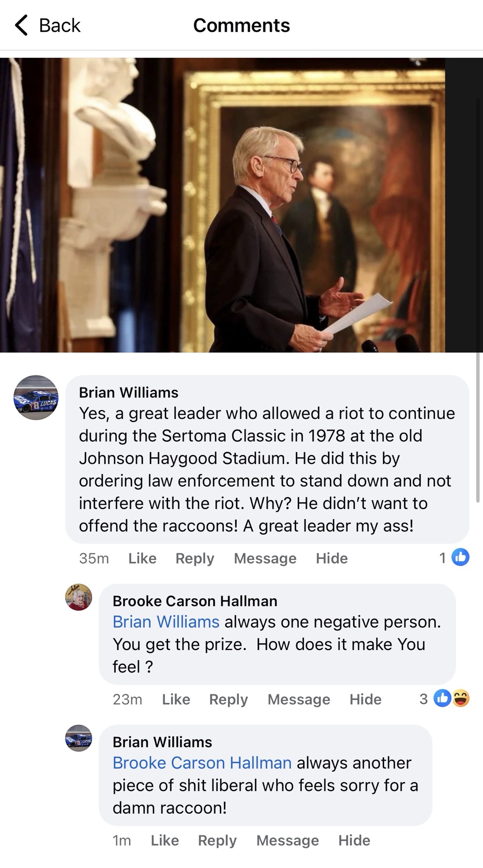The height and width of the screenshot is (868, 483).
Task: Open the blue Brian Williams mention link
Action: (x=166, y=622)
